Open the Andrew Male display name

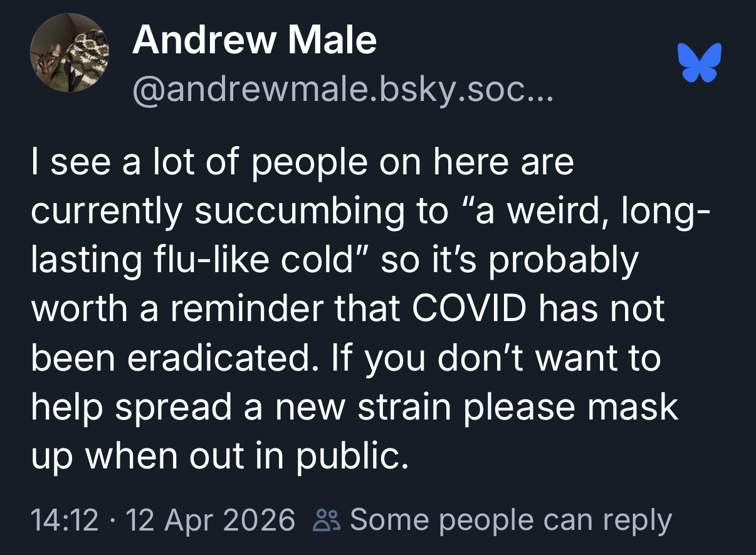click(254, 40)
